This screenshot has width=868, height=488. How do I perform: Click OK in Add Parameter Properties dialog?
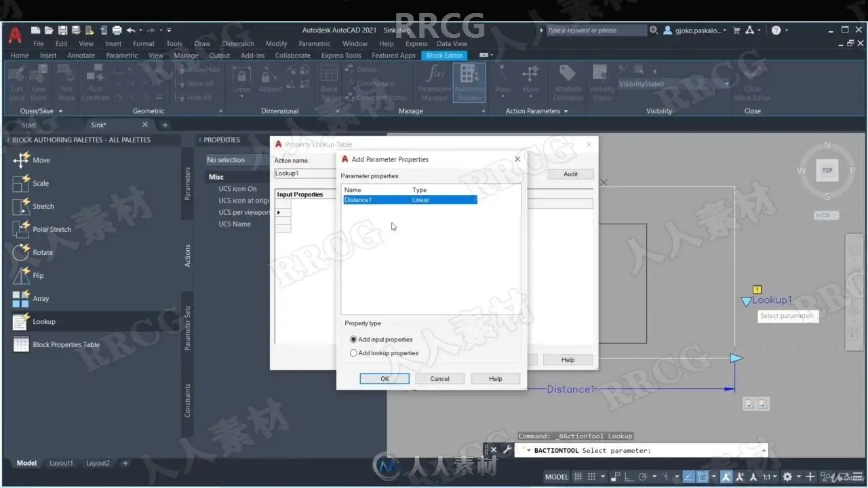[384, 379]
